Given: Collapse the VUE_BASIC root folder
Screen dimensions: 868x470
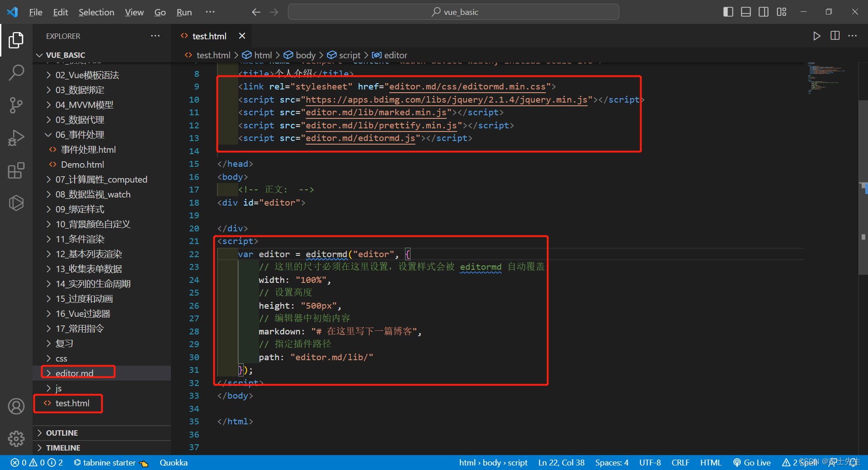Looking at the screenshot, I should pyautogui.click(x=102, y=55).
